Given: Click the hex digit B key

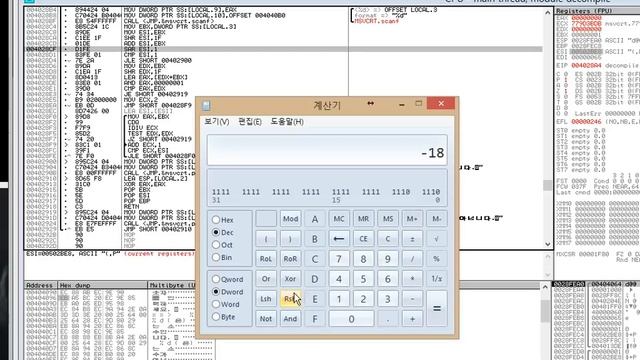Looking at the screenshot, I should point(315,239).
